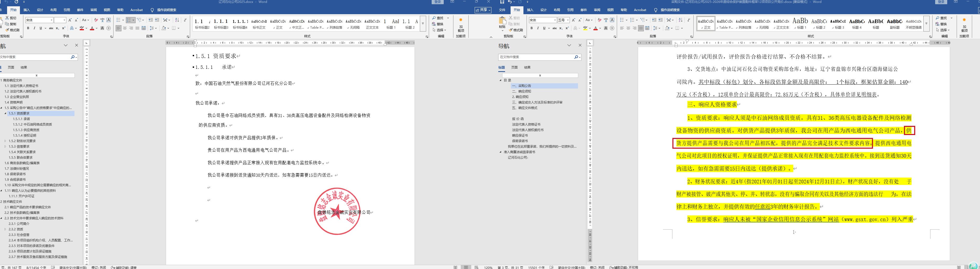Apply red font color in 辽河石化公司2025 ribbon
Image resolution: width=980 pixels, height=269 pixels.
click(x=92, y=28)
